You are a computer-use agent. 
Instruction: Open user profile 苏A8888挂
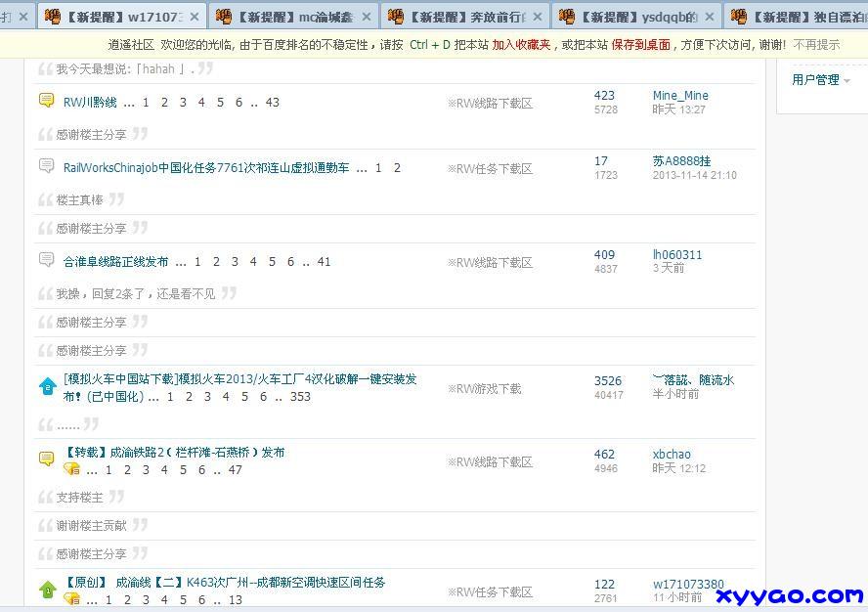pos(681,161)
